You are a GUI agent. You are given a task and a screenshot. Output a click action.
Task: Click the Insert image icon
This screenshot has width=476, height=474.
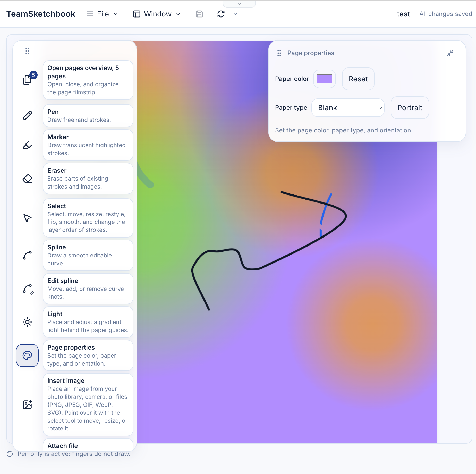[27, 405]
